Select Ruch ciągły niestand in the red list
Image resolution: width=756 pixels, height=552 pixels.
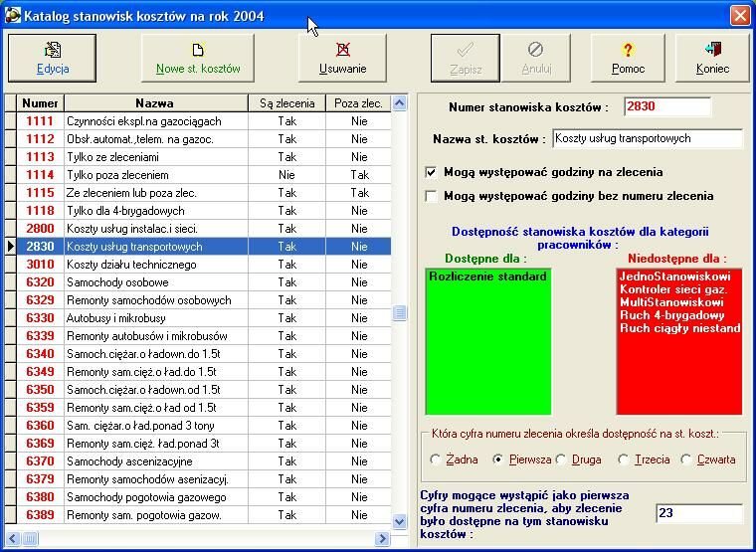679,328
